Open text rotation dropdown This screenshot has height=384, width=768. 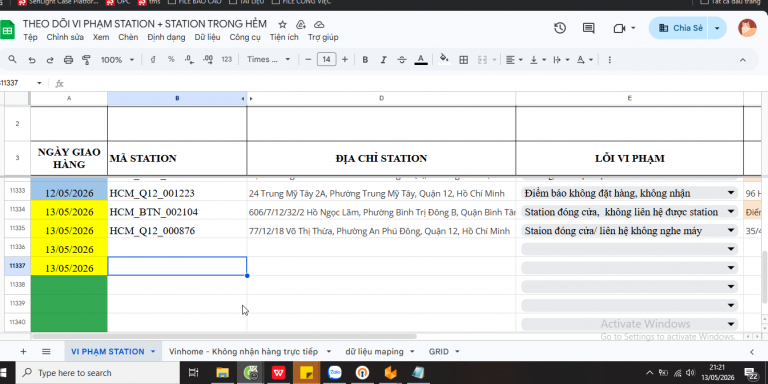(x=584, y=60)
